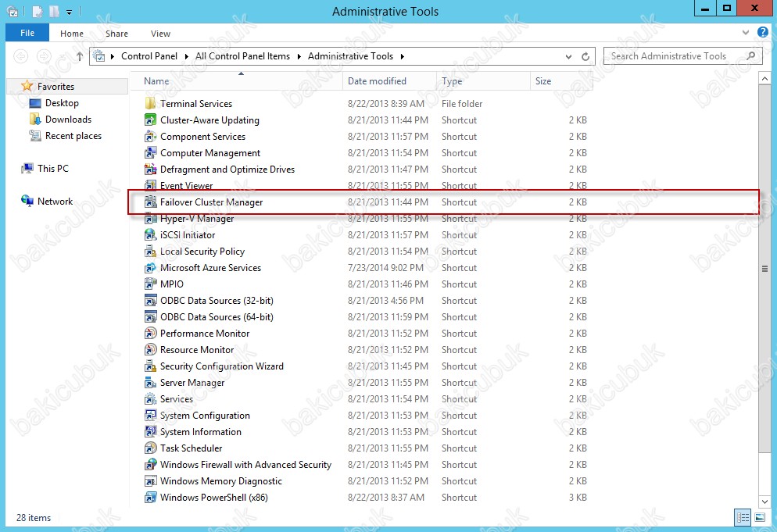Sort by the Name column header

pos(236,81)
